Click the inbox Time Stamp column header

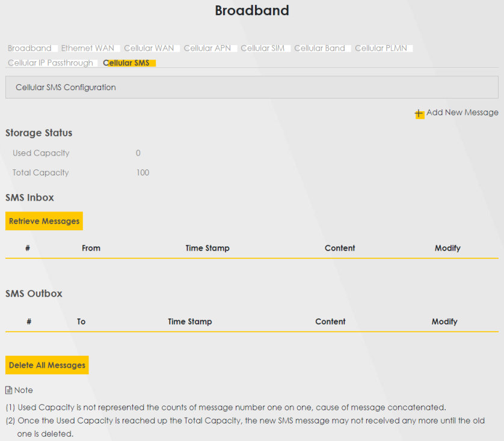pyautogui.click(x=207, y=248)
